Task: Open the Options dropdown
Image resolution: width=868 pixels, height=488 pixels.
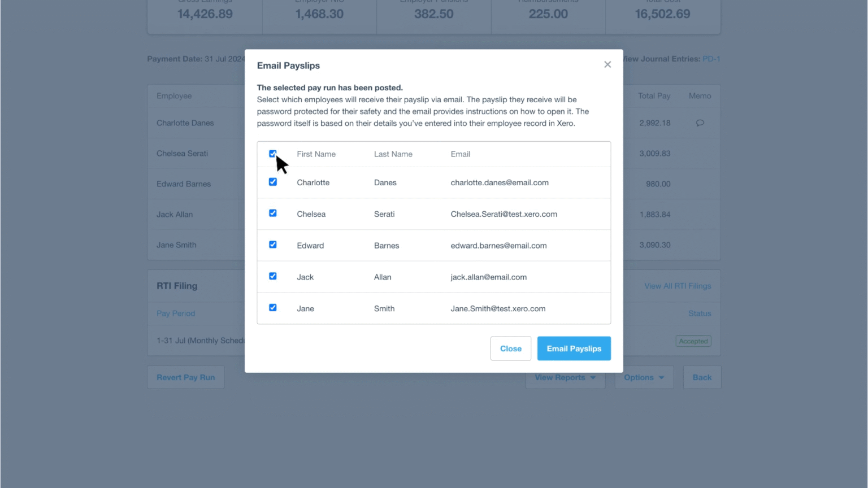Action: tap(644, 377)
